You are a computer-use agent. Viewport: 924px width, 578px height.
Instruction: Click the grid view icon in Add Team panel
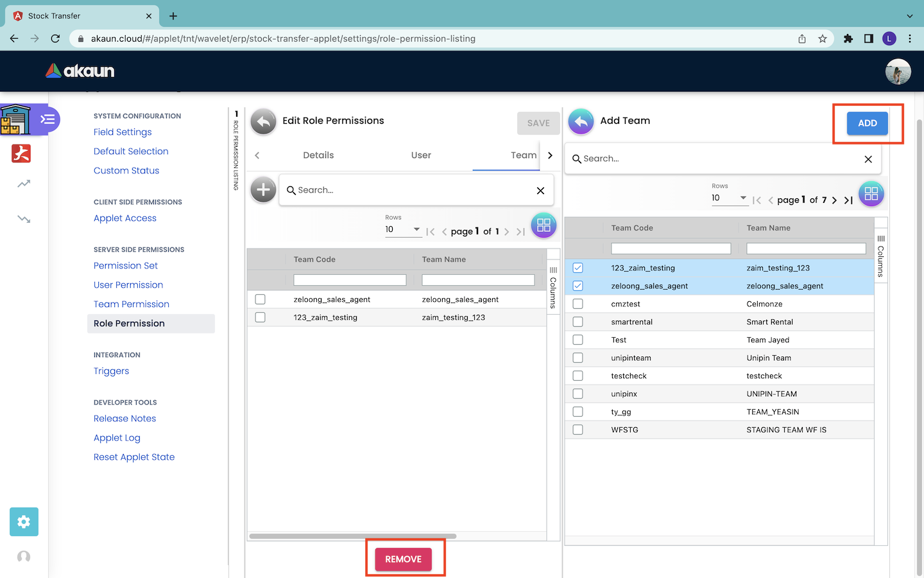(871, 194)
